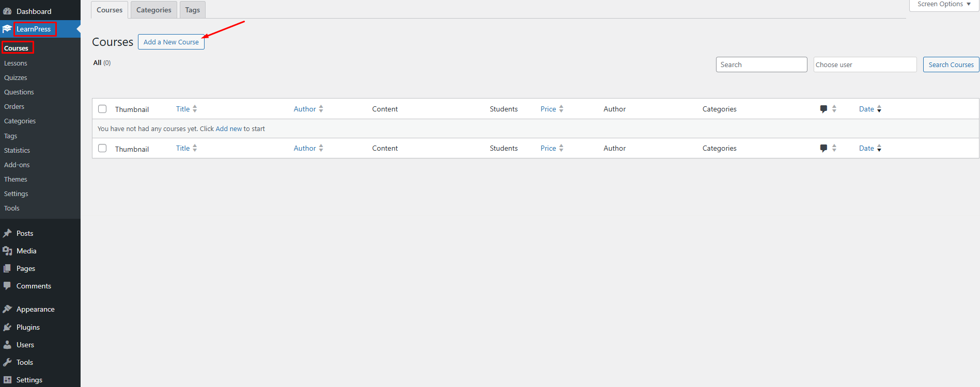This screenshot has width=980, height=387.
Task: Click the Dashboard gauge icon
Action: pyautogui.click(x=7, y=11)
